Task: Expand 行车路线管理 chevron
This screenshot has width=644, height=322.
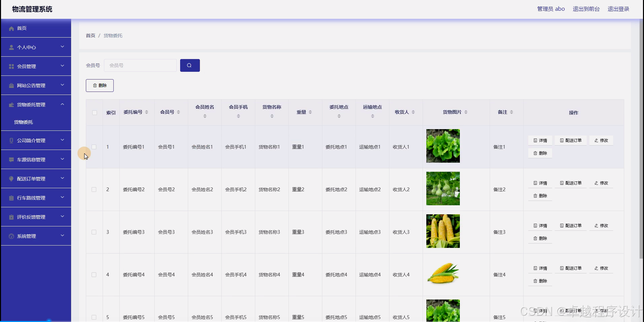Action: (x=62, y=197)
